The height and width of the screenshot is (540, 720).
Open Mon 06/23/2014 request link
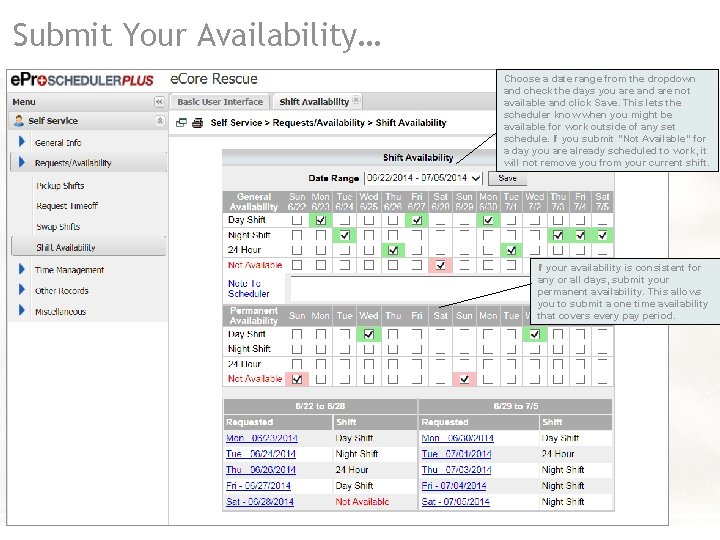tap(262, 438)
